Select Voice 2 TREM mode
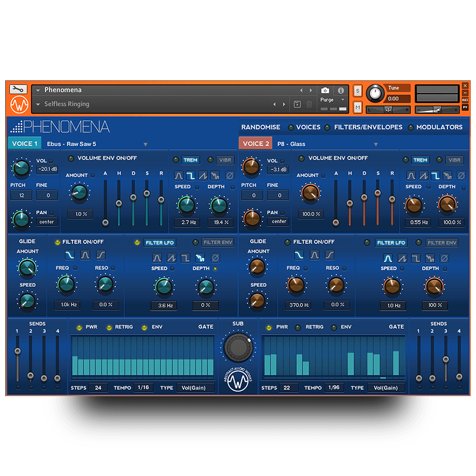The image size is (476, 476). tap(420, 160)
